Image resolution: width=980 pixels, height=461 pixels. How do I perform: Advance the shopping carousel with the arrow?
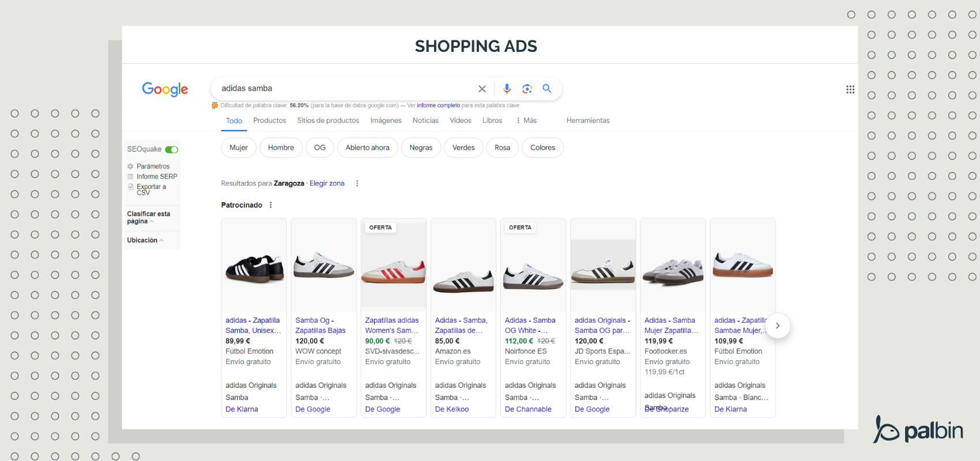point(777,326)
